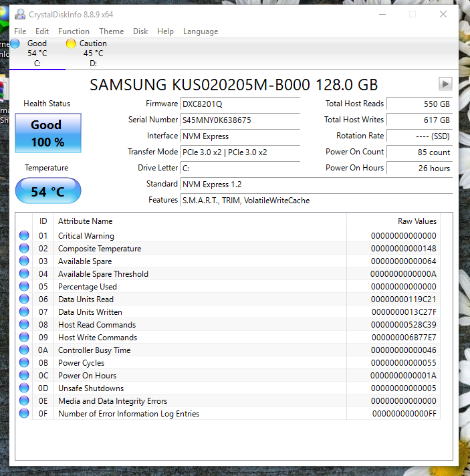
Task: Click the Interface field NVM Express
Action: click(240, 136)
